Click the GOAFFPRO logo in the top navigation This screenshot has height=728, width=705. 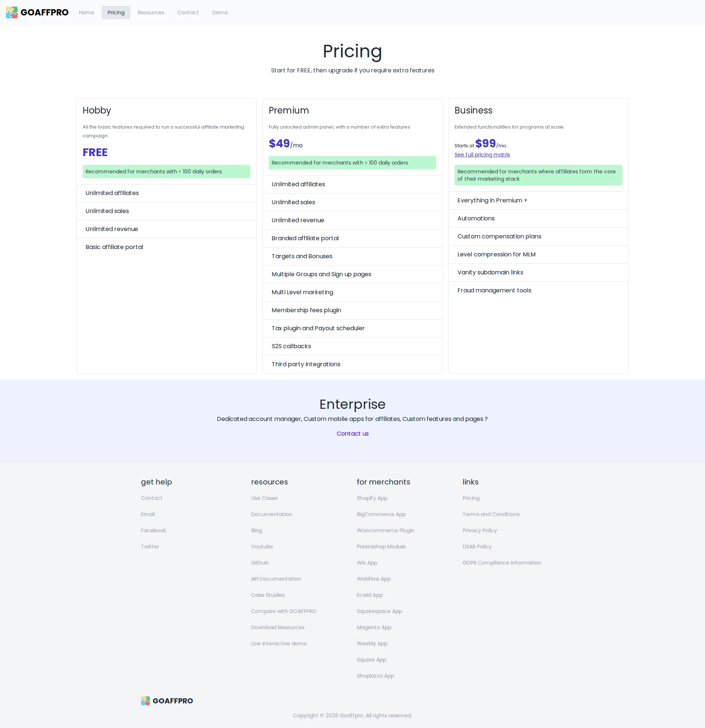pyautogui.click(x=36, y=12)
